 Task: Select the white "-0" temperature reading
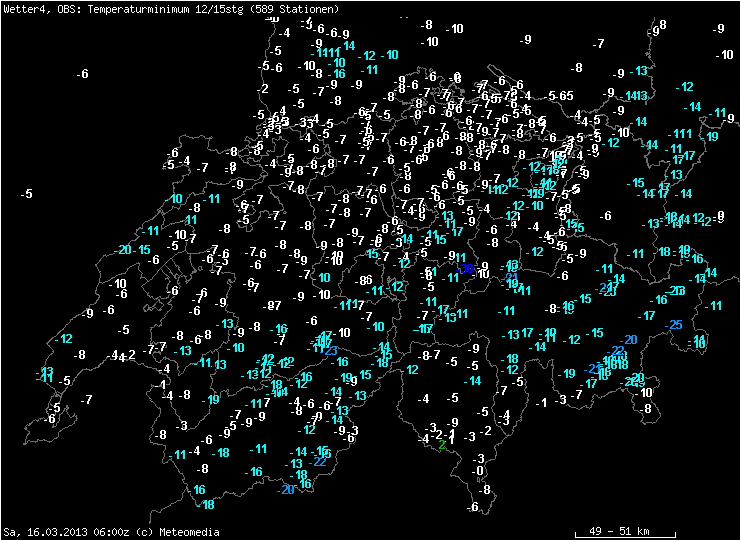(478, 471)
